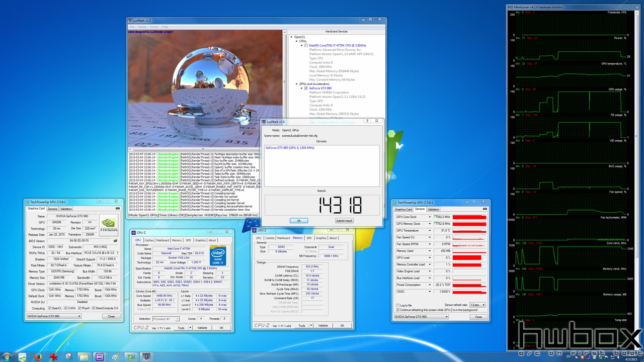Open the Snipping Tool taskbar icon
This screenshot has width=644, height=362.
(x=68, y=356)
